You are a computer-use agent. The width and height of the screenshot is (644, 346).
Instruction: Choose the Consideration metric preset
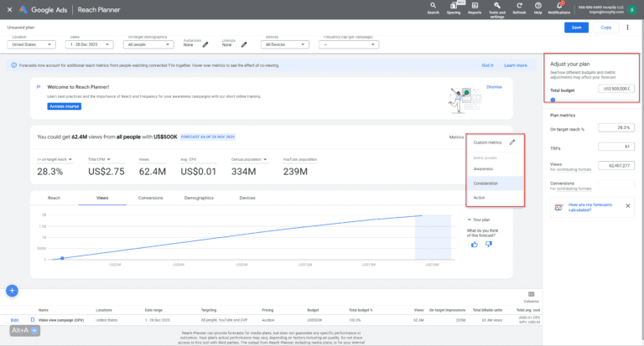pos(495,183)
